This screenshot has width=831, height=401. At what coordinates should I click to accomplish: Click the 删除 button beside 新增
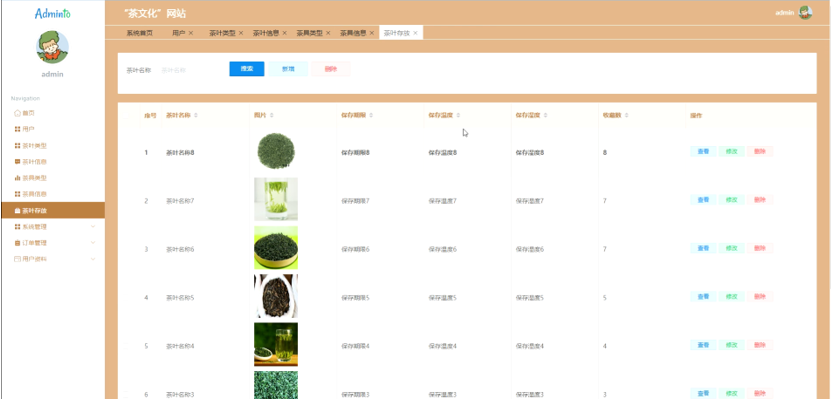pyautogui.click(x=331, y=69)
